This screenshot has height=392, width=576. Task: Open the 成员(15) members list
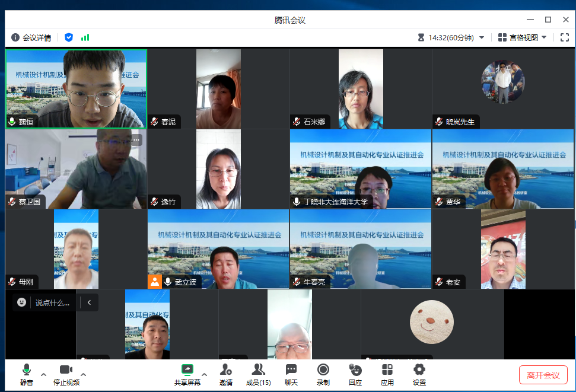point(258,374)
